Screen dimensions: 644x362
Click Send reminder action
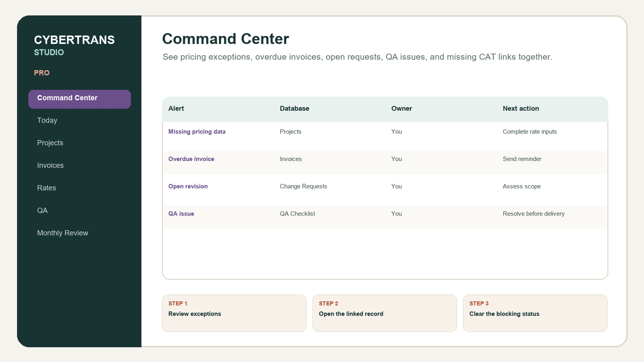coord(522,159)
